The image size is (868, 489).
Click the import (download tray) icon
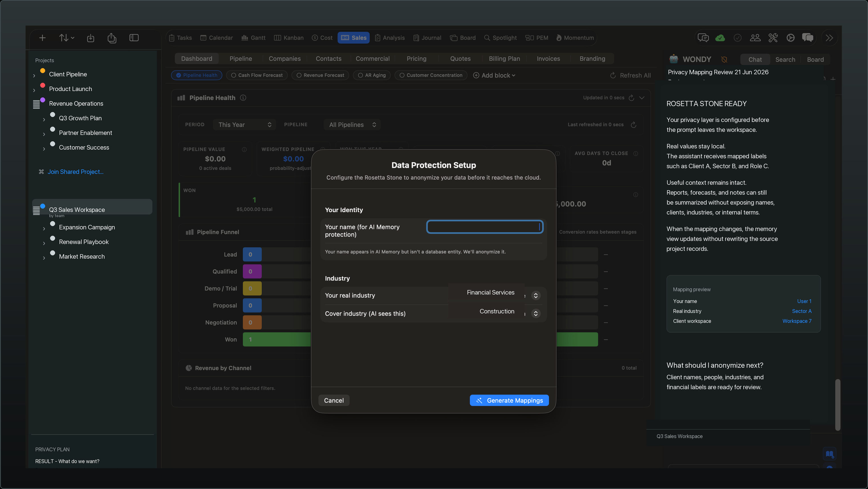[90, 38]
